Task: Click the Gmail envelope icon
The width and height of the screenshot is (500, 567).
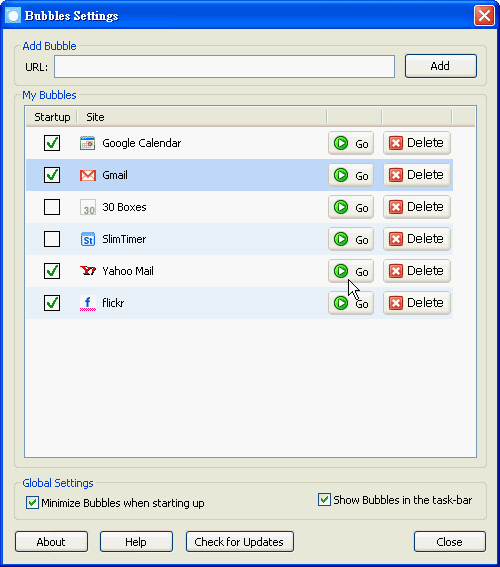Action: (x=87, y=175)
